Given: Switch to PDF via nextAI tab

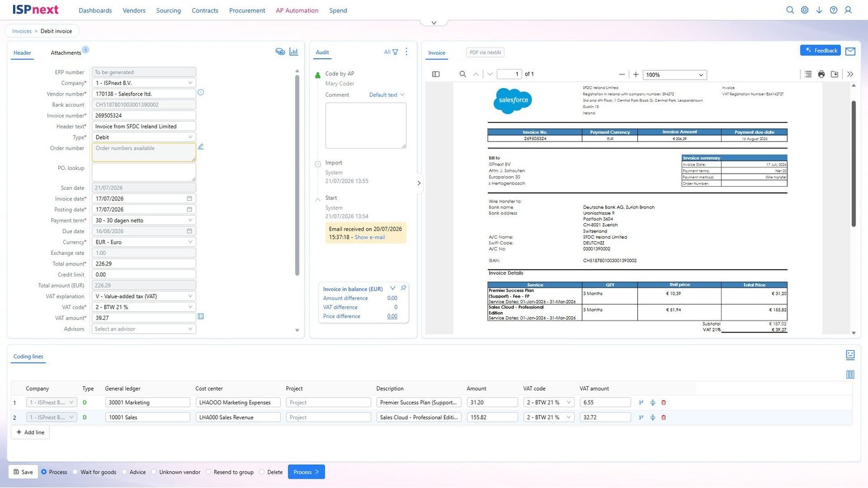Looking at the screenshot, I should (x=485, y=53).
